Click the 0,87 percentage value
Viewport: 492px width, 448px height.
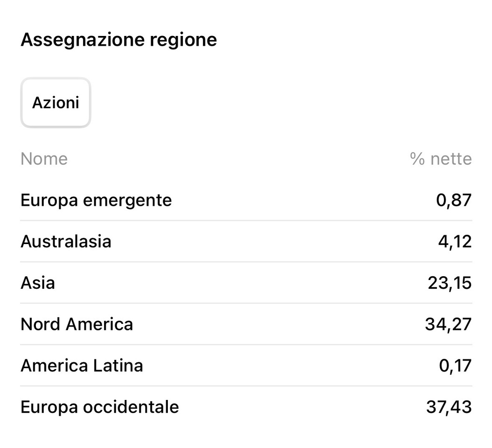(x=454, y=200)
